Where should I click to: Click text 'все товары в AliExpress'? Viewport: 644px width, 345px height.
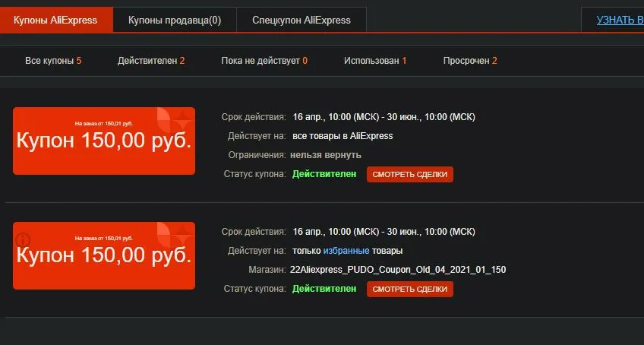343,136
